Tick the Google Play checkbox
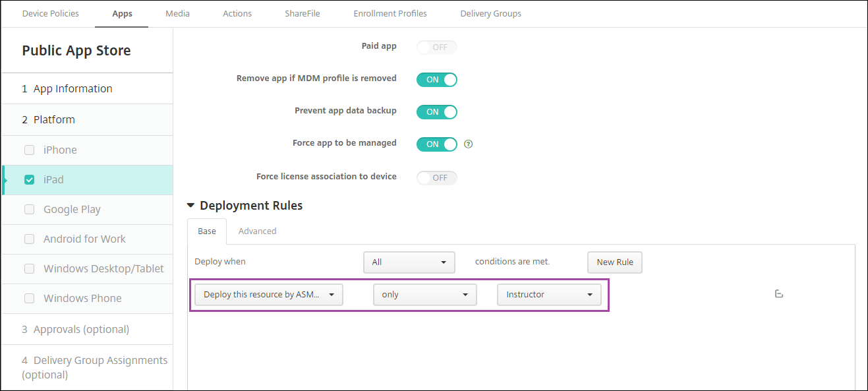 pyautogui.click(x=29, y=210)
